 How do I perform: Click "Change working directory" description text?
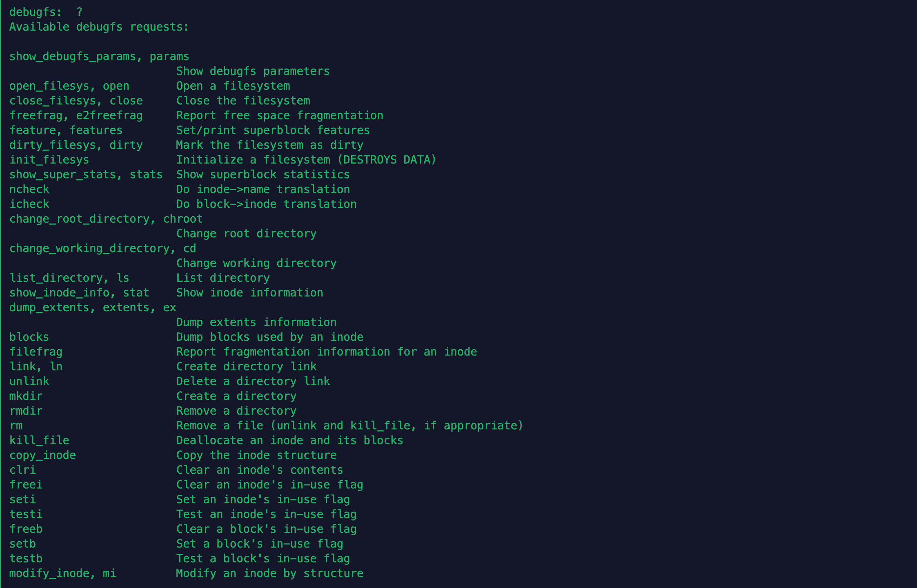(x=256, y=263)
